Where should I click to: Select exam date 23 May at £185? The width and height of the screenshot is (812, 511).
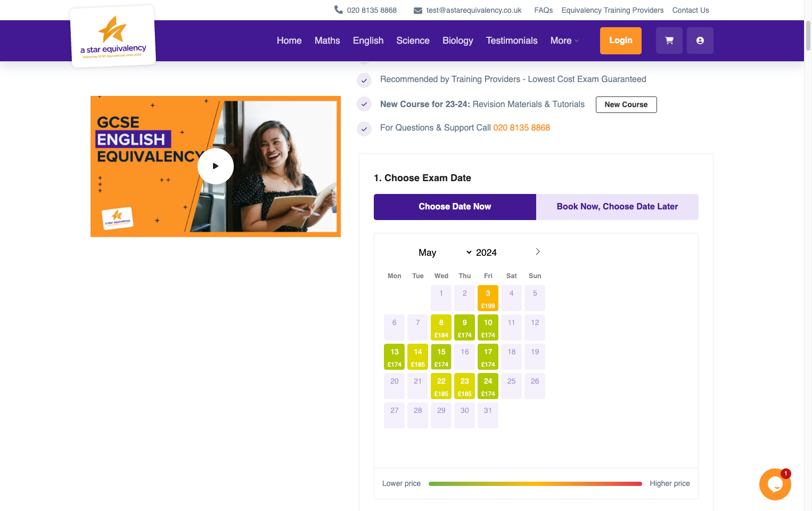tap(465, 386)
